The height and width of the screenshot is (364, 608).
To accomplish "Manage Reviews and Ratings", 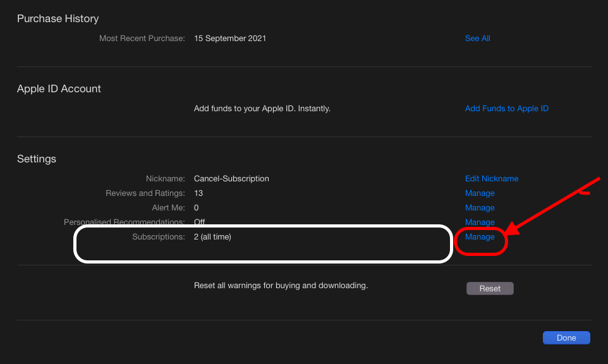I will 480,193.
